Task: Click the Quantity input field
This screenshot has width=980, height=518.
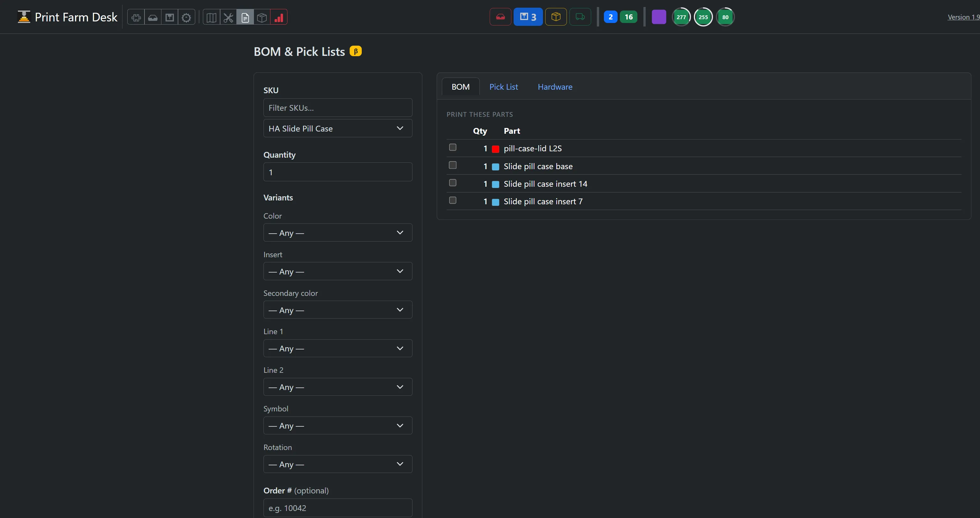Action: click(x=338, y=172)
